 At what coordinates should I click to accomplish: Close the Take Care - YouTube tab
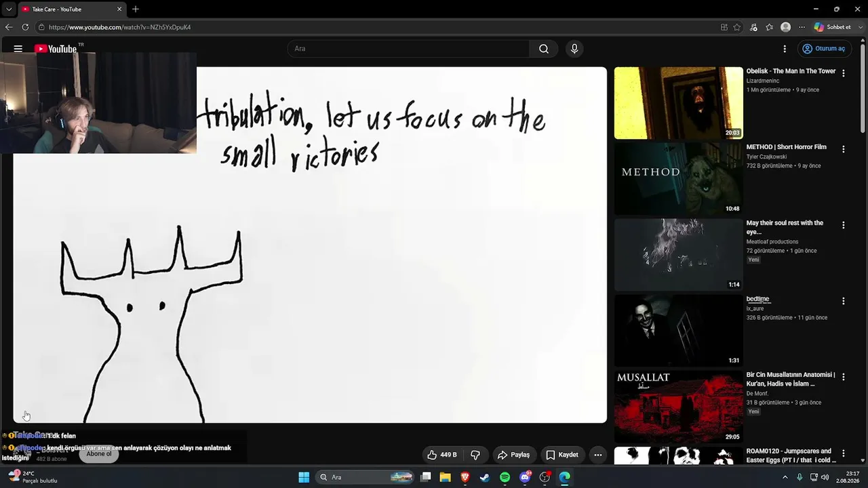(x=119, y=9)
